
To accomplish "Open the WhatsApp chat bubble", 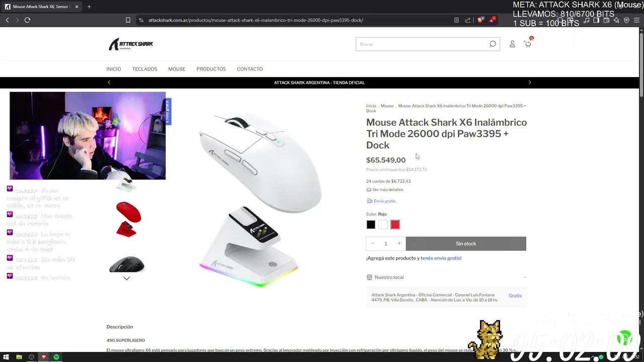I will [x=625, y=336].
